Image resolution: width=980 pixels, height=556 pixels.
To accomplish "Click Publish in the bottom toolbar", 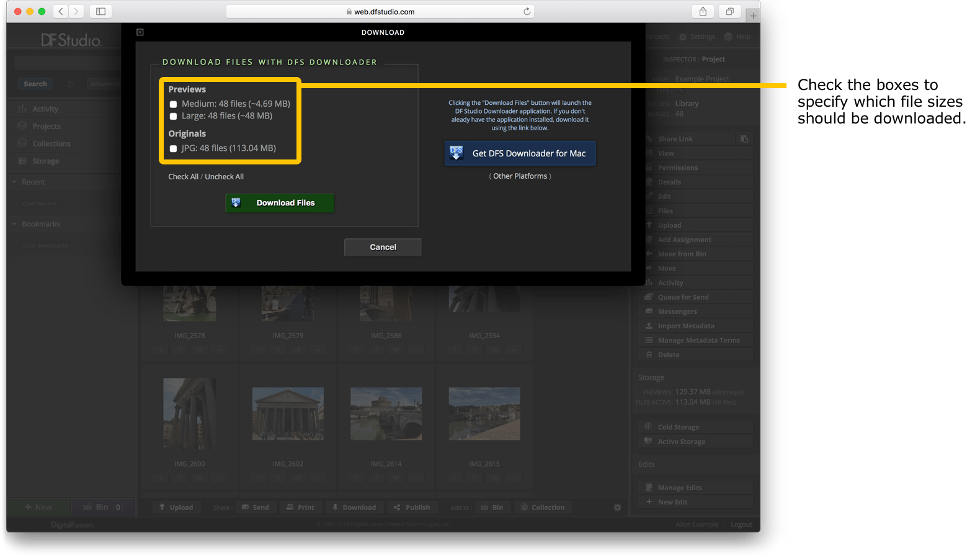I will point(412,507).
